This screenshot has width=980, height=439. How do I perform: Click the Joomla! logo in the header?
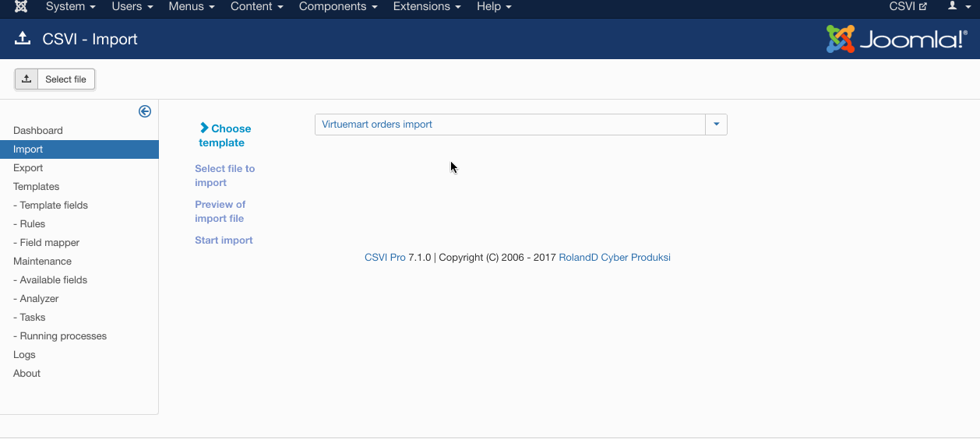click(x=897, y=39)
